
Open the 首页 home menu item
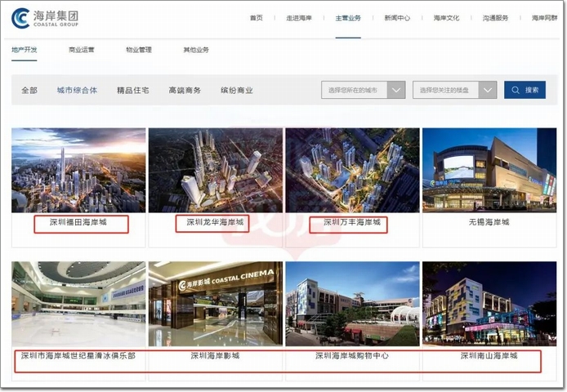click(257, 17)
